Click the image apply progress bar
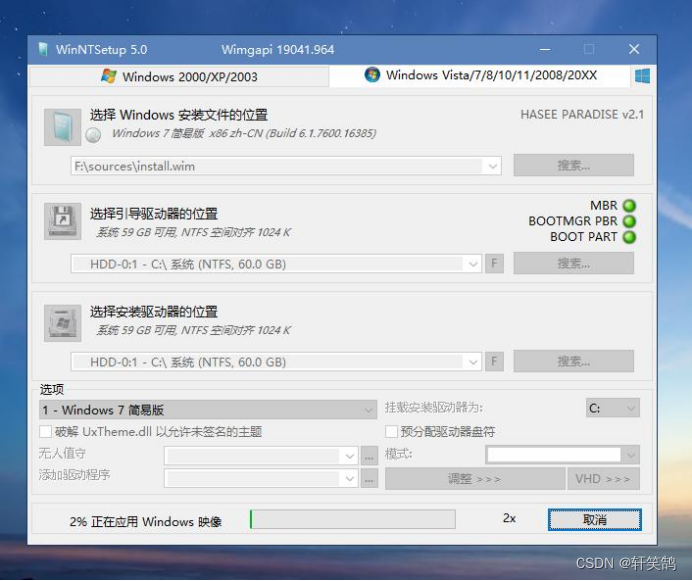 (x=353, y=519)
